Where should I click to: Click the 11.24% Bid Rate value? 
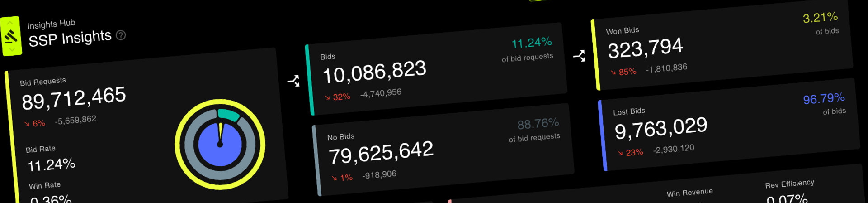[52, 164]
